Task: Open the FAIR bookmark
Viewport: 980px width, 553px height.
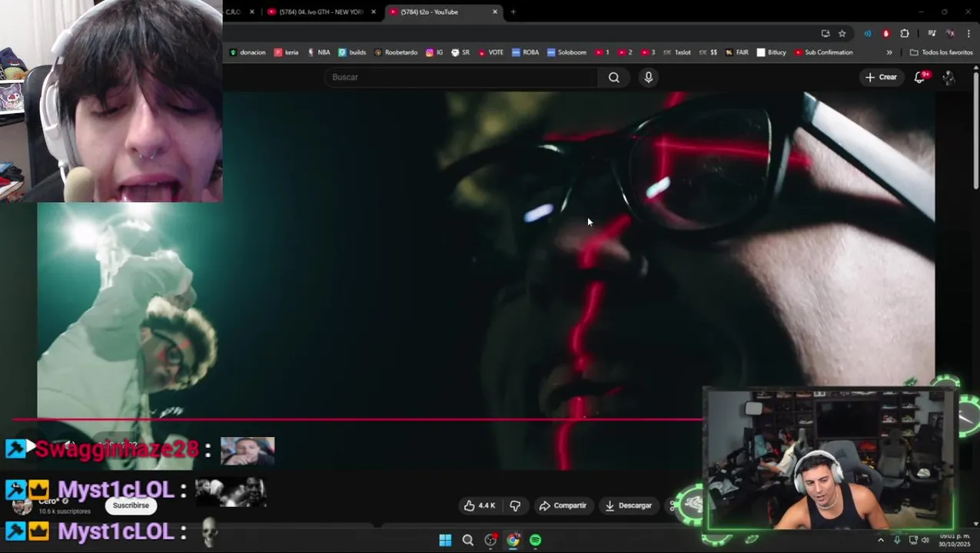Action: 736,52
